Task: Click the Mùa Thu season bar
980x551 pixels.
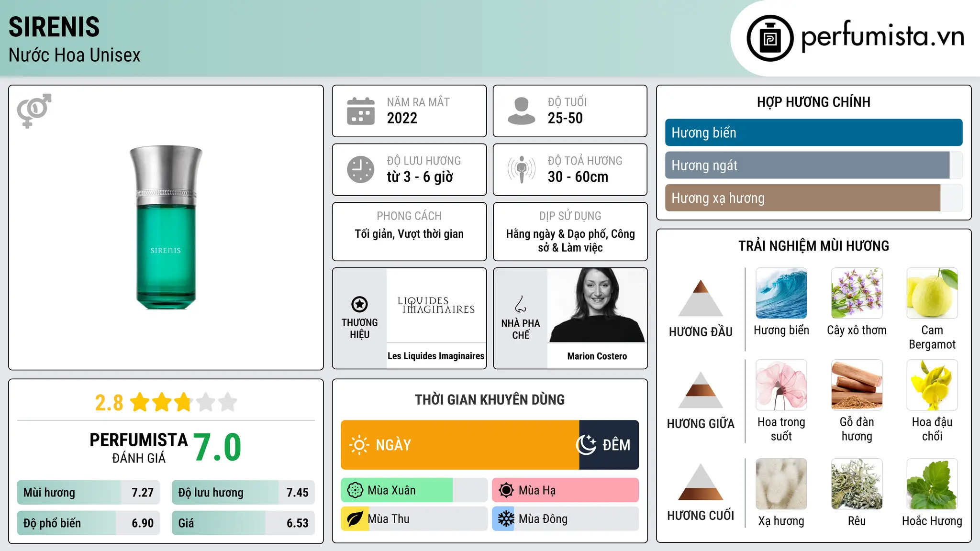Action: coord(414,519)
